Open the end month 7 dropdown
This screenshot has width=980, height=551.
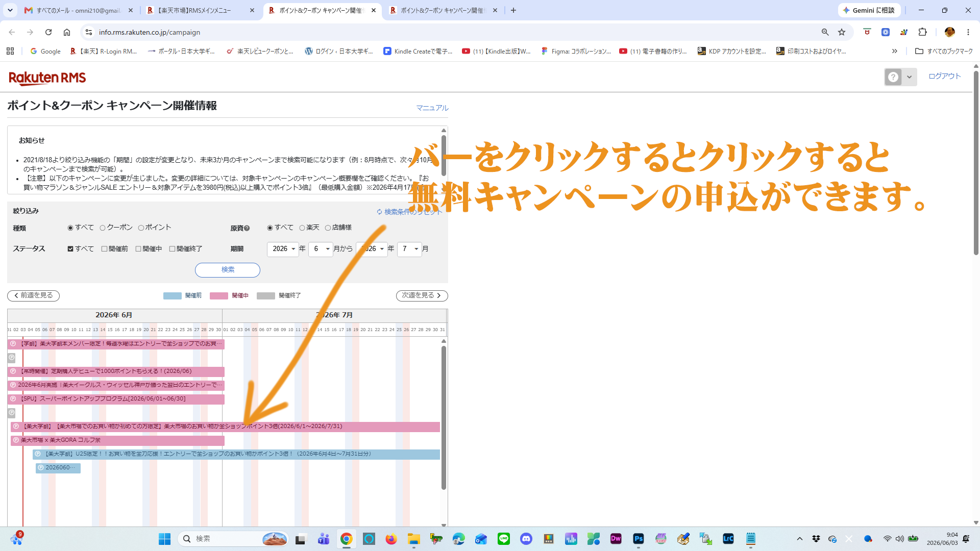(x=409, y=249)
